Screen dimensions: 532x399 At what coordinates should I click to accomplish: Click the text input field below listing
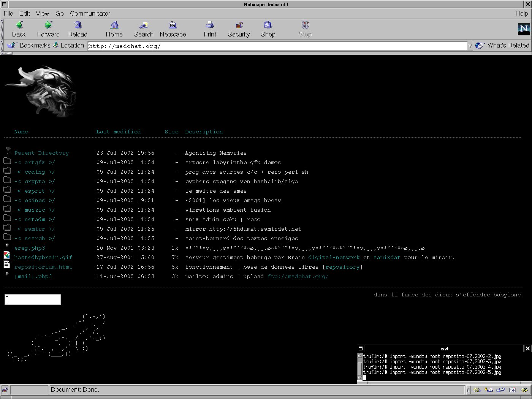coord(33,299)
